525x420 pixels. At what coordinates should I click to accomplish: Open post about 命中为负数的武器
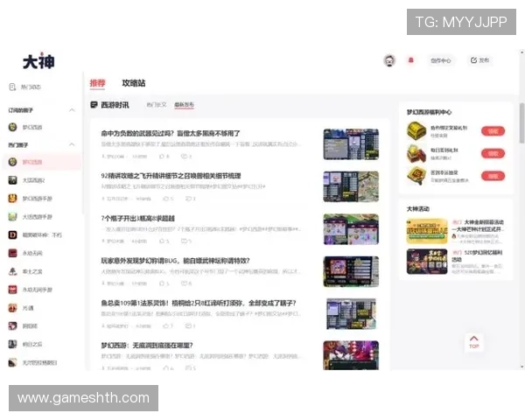pos(171,133)
